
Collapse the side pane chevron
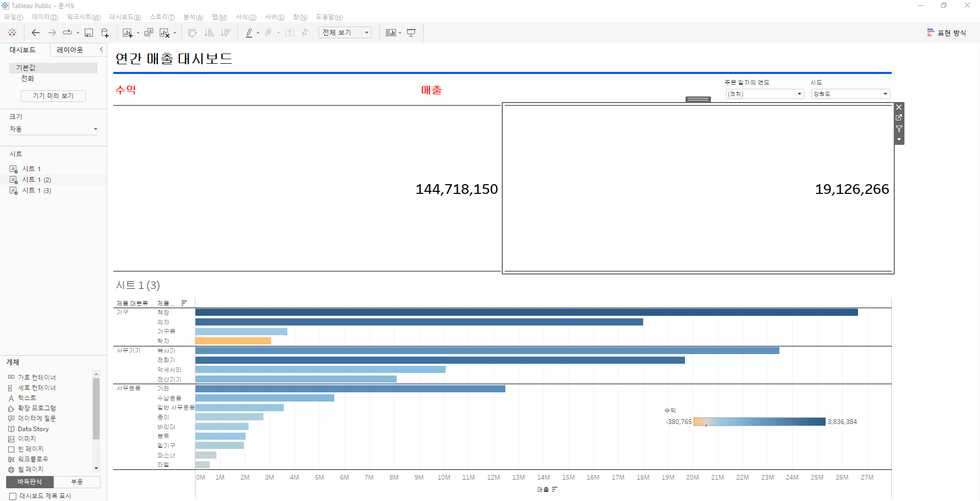[101, 49]
